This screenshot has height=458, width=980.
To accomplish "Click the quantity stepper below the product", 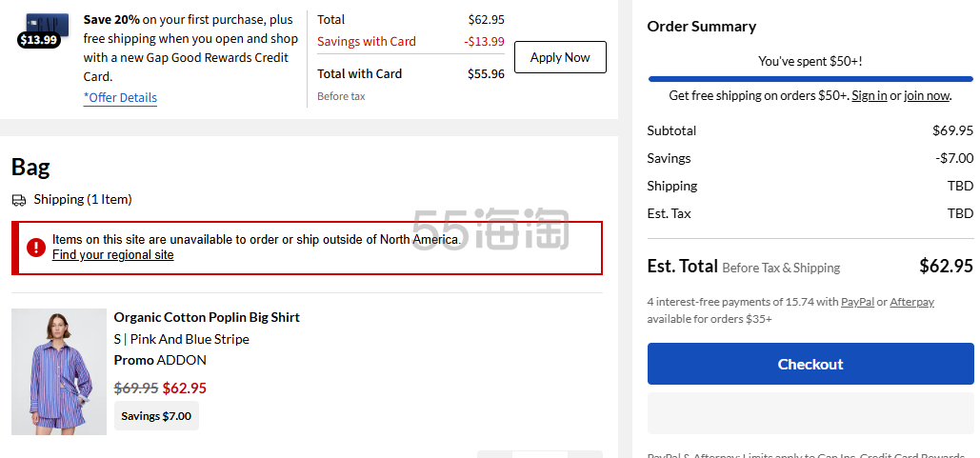I will pos(540,454).
